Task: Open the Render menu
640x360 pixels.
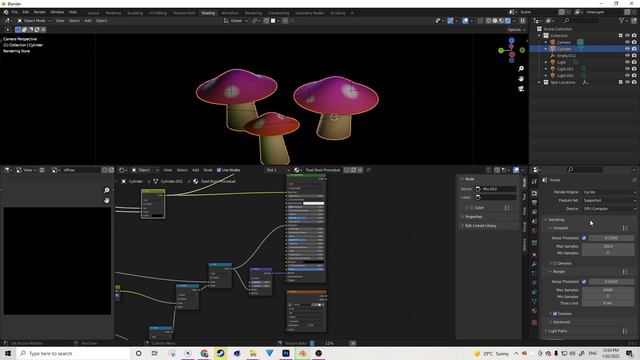Action: (x=40, y=12)
